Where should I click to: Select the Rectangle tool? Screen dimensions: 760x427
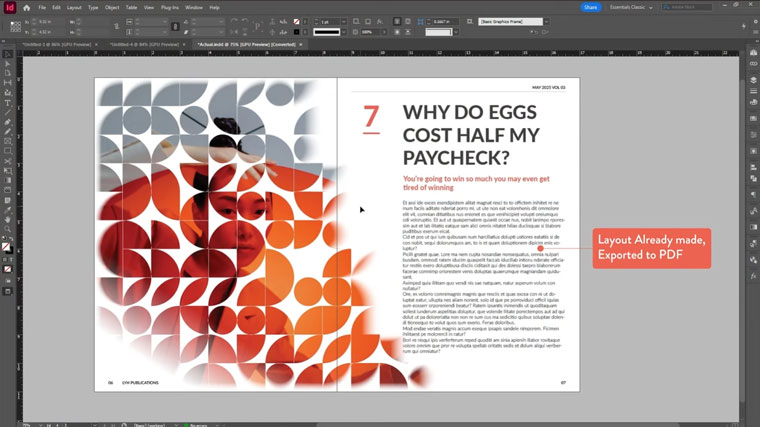(8, 151)
